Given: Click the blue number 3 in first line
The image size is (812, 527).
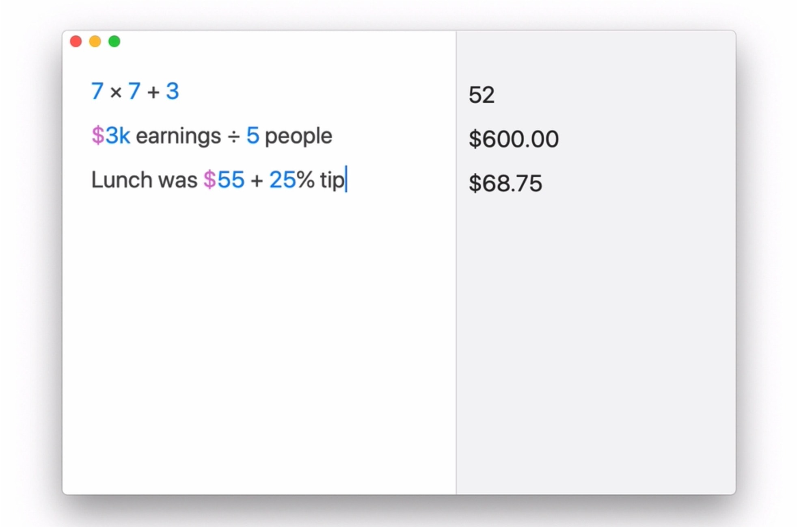Looking at the screenshot, I should 172,91.
